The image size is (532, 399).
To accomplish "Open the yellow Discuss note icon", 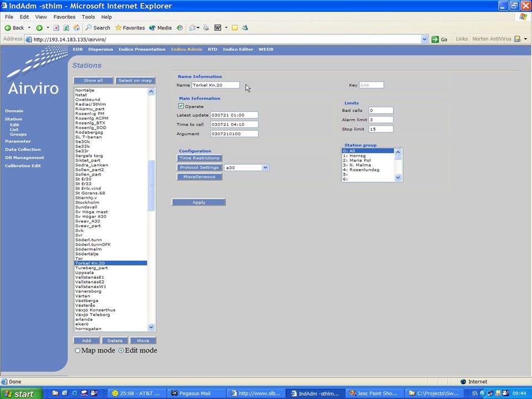I will point(234,28).
